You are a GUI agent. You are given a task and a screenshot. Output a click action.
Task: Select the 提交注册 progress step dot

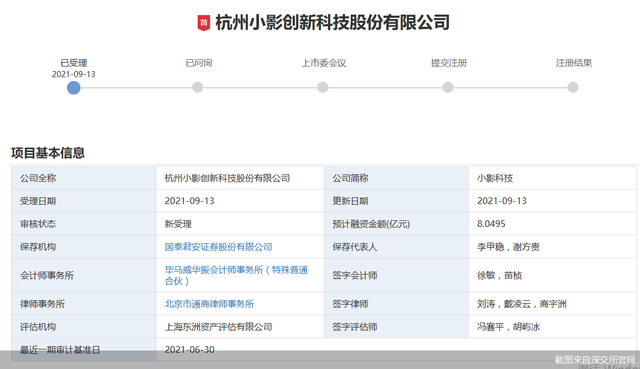[x=448, y=87]
